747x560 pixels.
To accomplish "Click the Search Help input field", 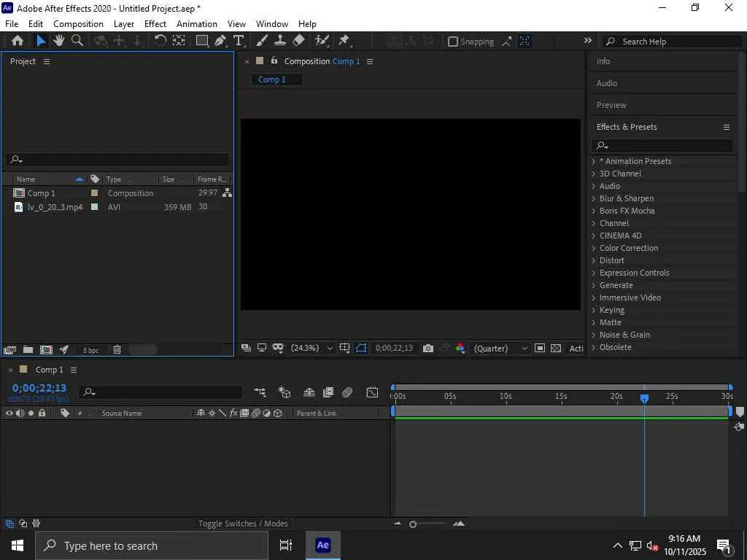I will pos(672,42).
